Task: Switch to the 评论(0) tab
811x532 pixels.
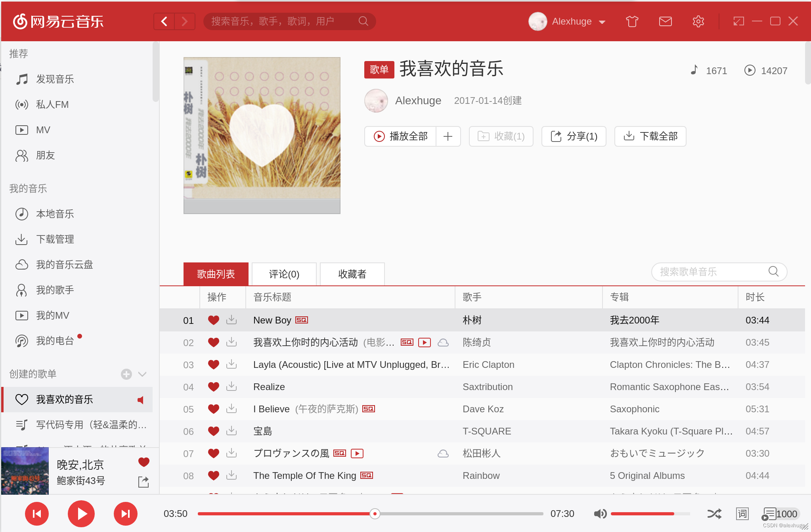Action: 284,274
